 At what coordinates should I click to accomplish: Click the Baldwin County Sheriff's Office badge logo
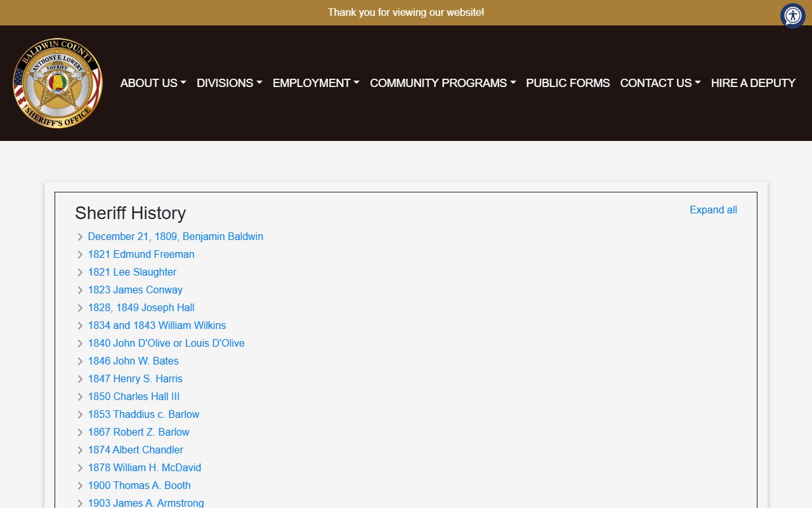tap(58, 83)
